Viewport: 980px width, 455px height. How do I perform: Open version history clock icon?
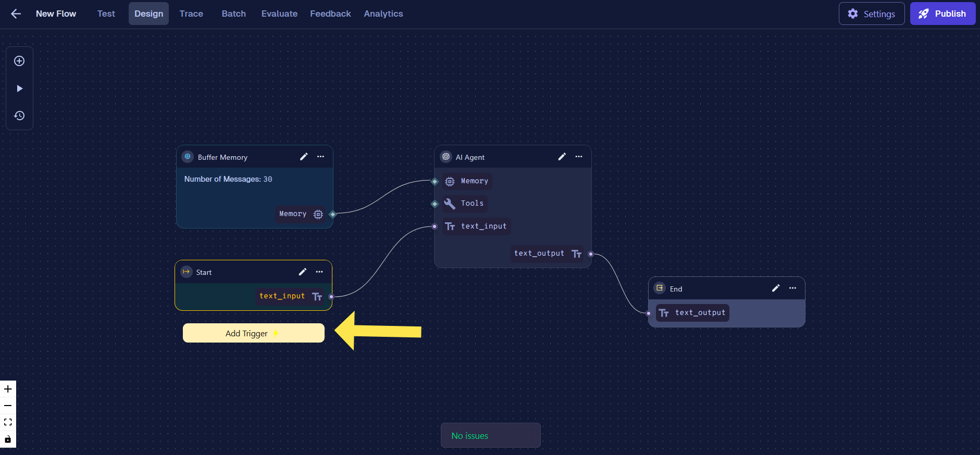19,116
